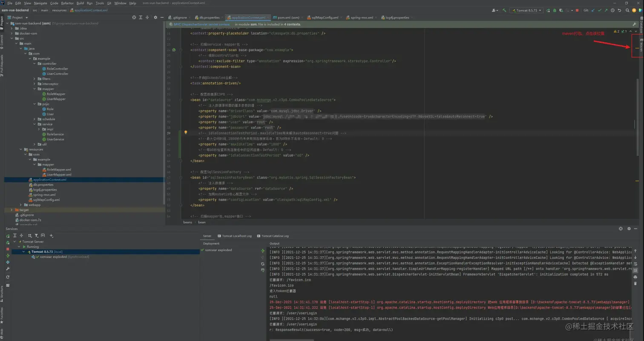
Task: Switch to pom.xml (ssm) editor tab
Action: [288, 17]
